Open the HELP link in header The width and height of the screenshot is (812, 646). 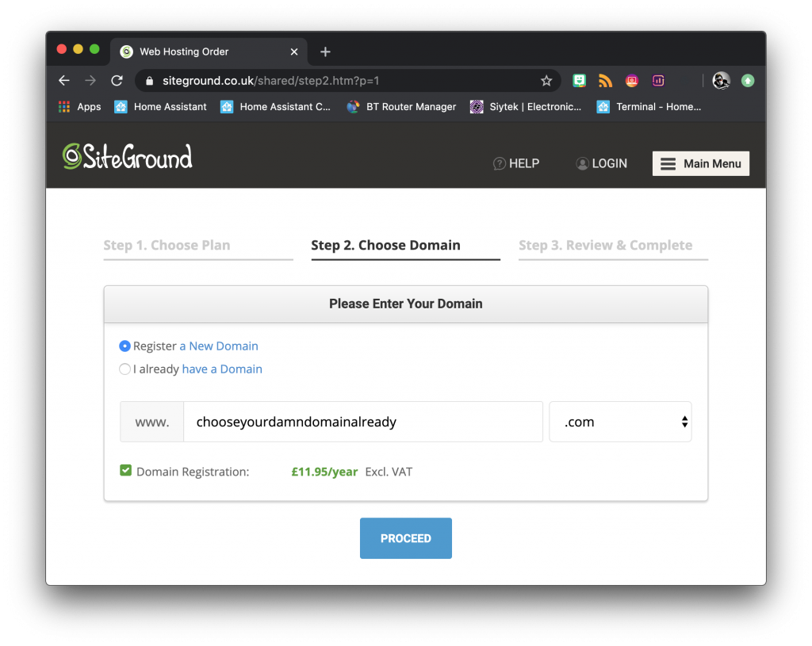(516, 163)
